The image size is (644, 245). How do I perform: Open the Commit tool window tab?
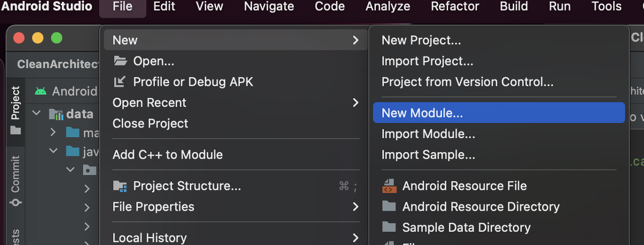point(16,180)
